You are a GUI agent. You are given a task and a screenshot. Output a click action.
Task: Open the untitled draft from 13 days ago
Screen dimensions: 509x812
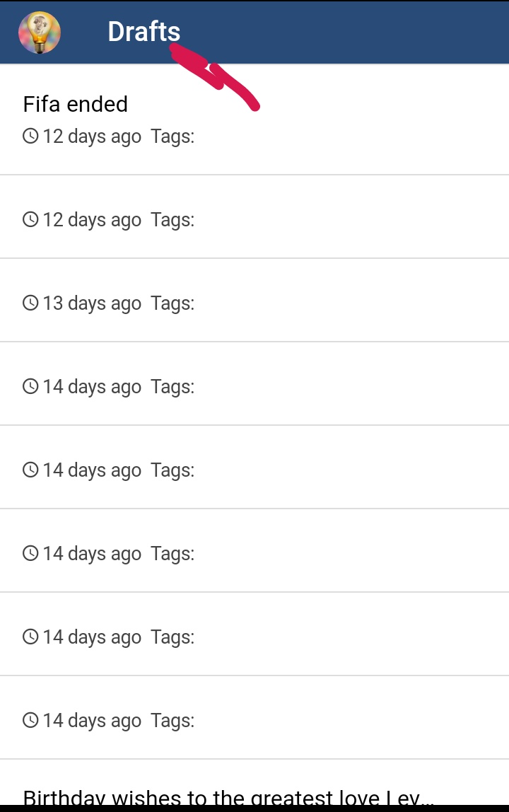point(255,301)
